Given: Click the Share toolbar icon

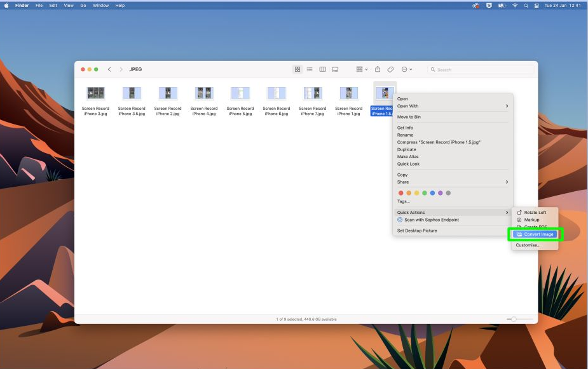Looking at the screenshot, I should pyautogui.click(x=378, y=69).
